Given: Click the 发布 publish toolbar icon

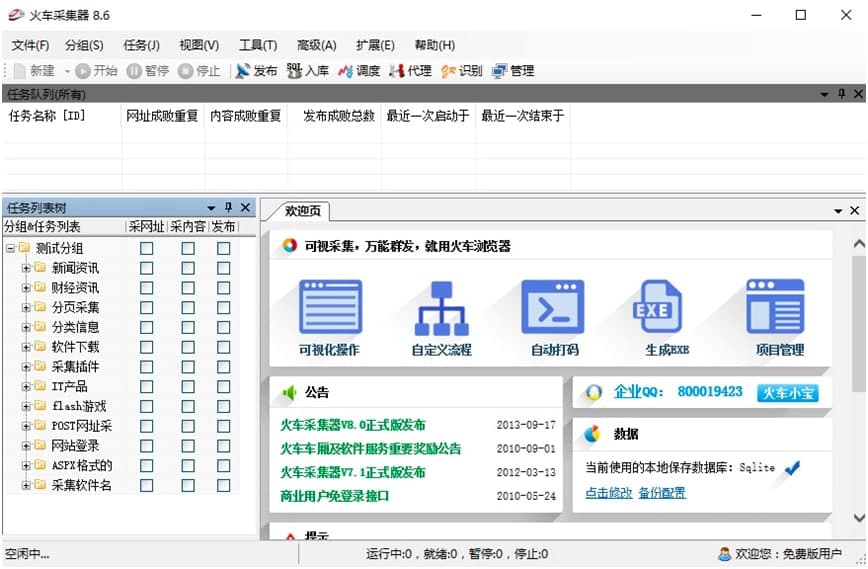Looking at the screenshot, I should click(242, 71).
